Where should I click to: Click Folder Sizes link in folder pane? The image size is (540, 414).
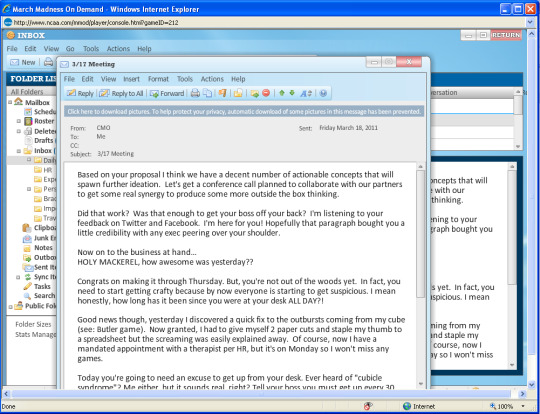33,324
